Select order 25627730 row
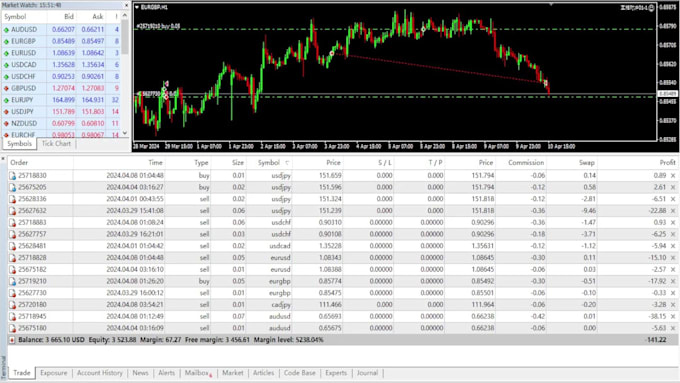The image size is (680, 383). click(343, 293)
